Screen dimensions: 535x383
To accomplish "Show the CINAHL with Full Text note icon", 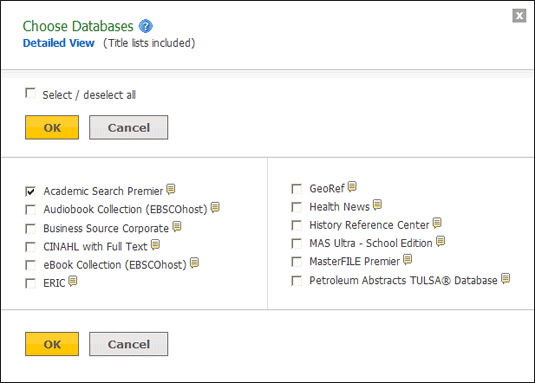I will pyautogui.click(x=156, y=244).
